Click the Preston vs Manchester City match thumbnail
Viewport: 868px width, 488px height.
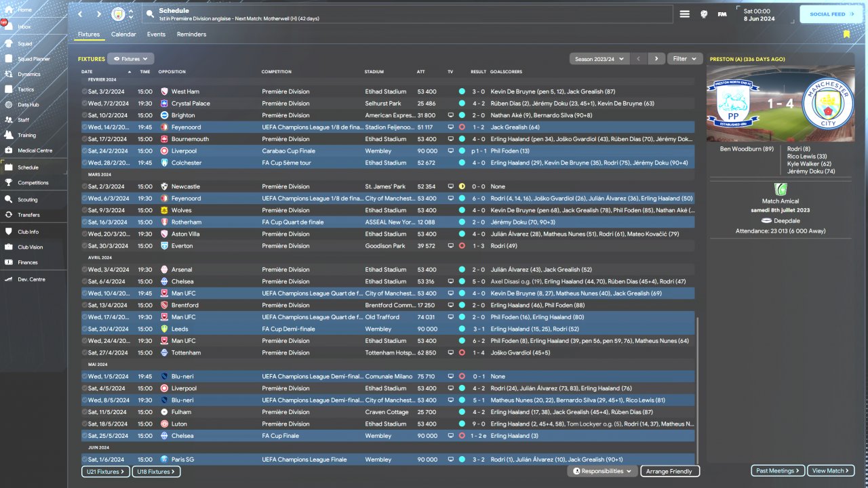pyautogui.click(x=780, y=104)
